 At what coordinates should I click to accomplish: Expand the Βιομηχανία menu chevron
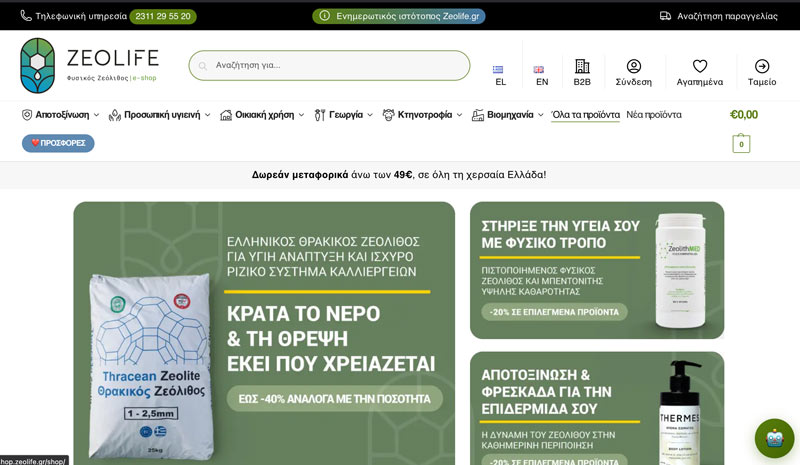coord(541,115)
